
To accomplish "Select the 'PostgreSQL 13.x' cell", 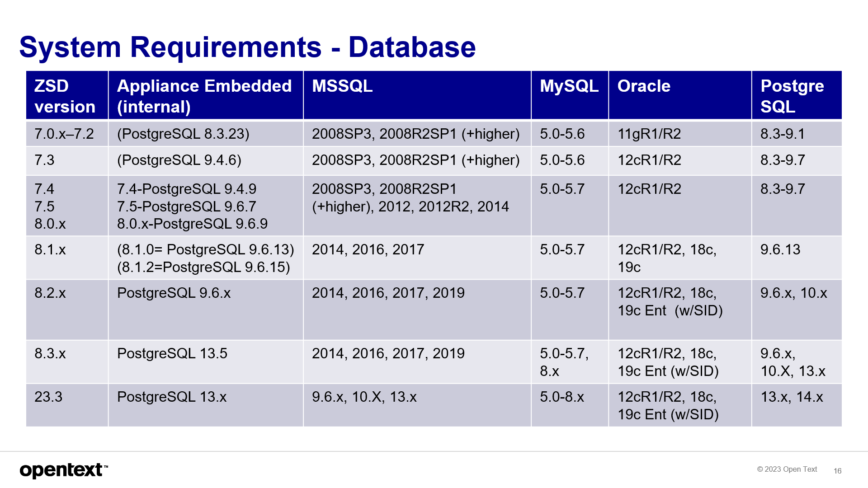I will (206, 405).
